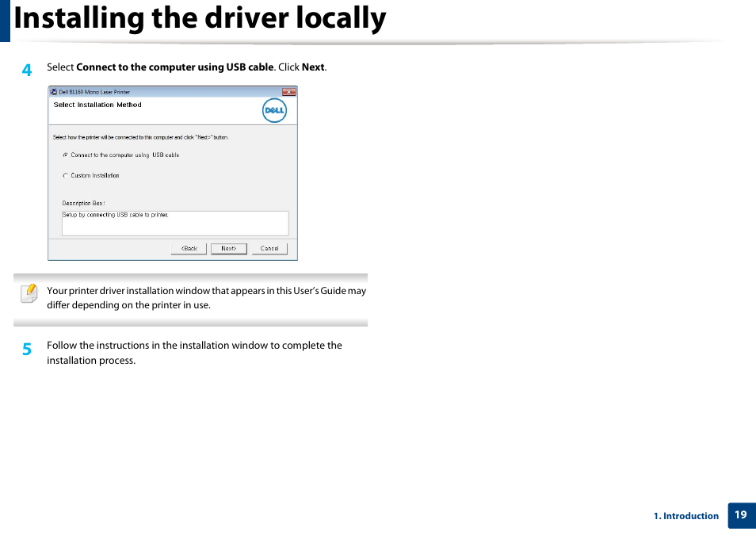Click the 'Dell B1160 Mono Laser Printer' window title
Image resolution: width=756 pixels, height=535 pixels.
pyautogui.click(x=94, y=92)
